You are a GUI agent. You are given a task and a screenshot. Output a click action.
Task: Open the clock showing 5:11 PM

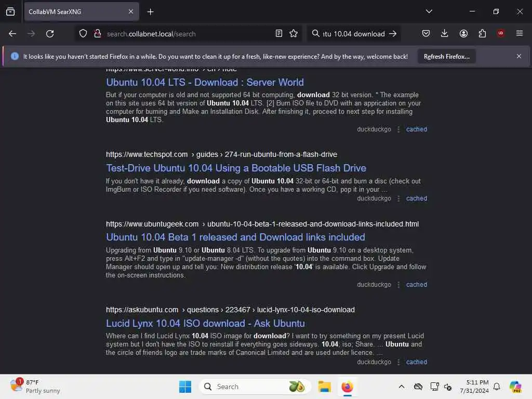pos(474,387)
